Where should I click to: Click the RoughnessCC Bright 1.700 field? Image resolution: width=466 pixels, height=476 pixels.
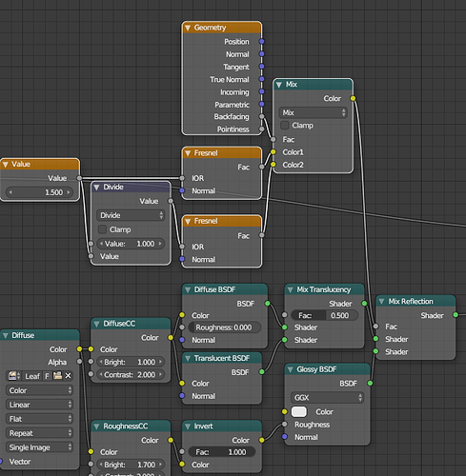click(x=131, y=465)
